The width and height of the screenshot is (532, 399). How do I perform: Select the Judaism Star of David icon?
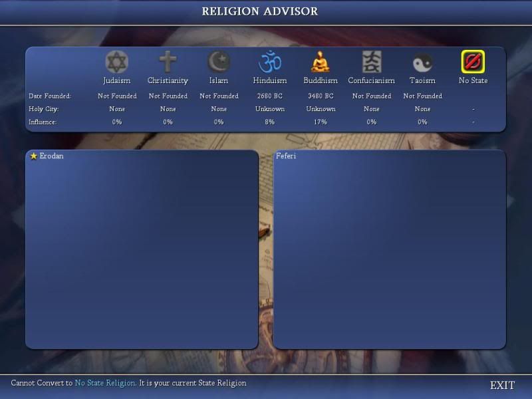pos(117,63)
